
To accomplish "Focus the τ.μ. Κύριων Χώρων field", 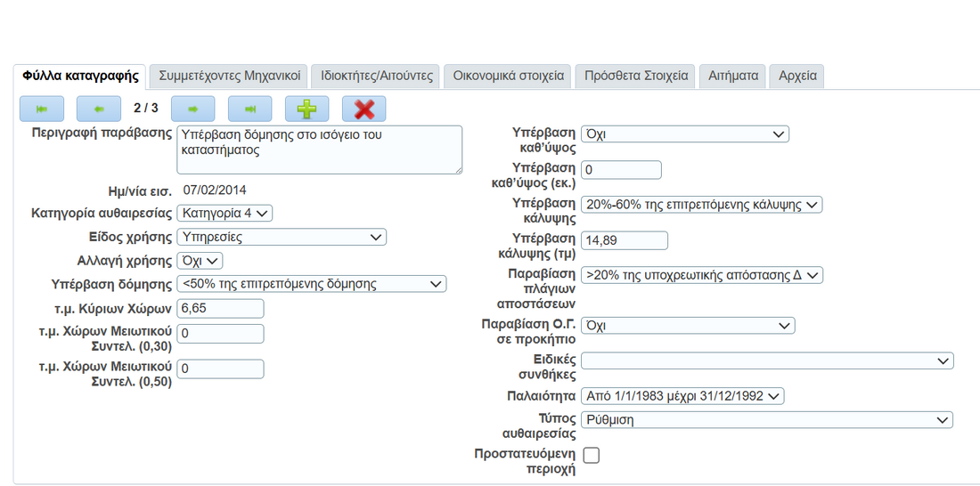I will tap(221, 309).
